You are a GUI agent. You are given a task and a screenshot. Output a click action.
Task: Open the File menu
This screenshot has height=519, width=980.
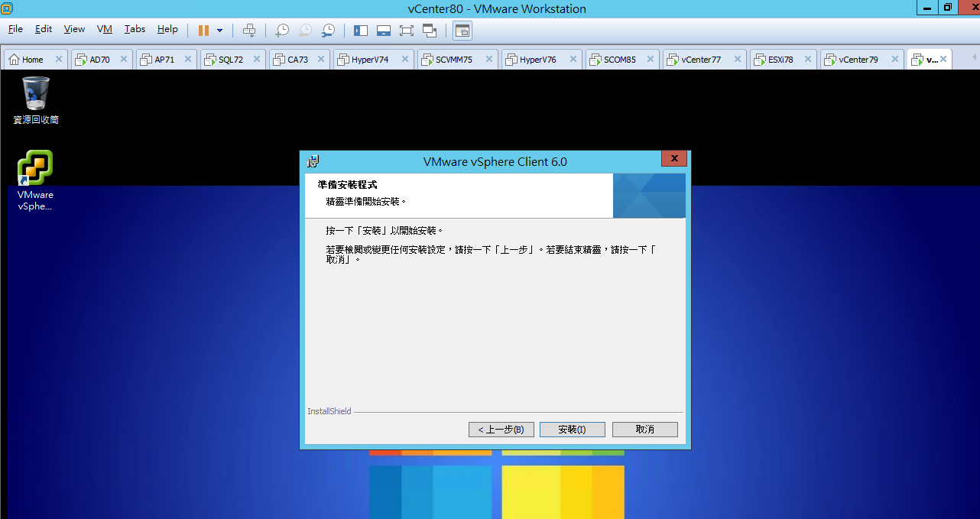pos(15,29)
